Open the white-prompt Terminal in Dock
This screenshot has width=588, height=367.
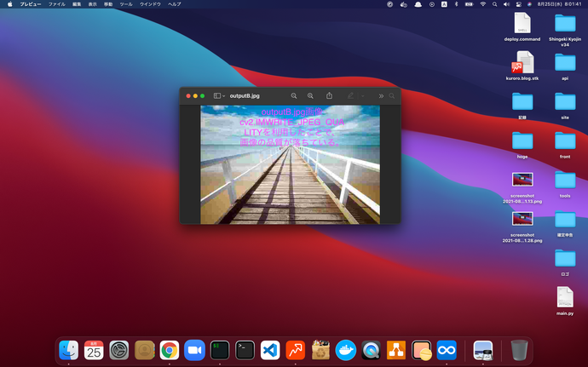[245, 350]
